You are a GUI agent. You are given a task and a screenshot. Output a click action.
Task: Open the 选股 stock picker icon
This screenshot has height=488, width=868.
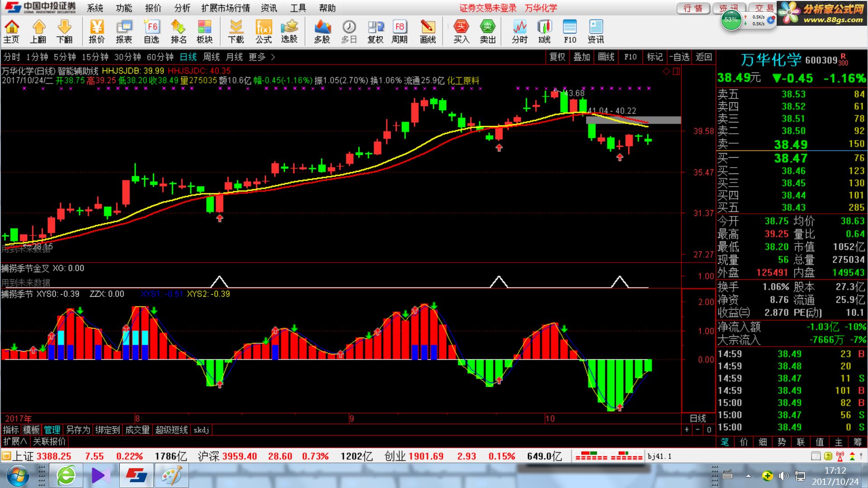coord(289,32)
